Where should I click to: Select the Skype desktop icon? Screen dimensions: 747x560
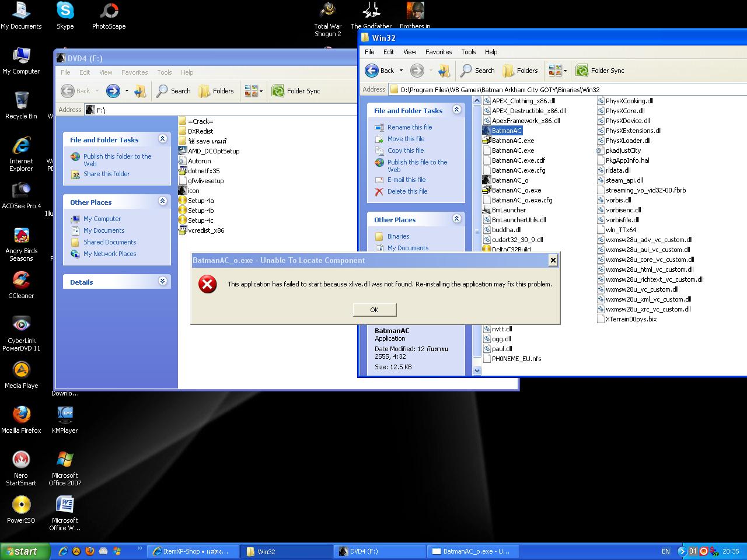(x=65, y=16)
